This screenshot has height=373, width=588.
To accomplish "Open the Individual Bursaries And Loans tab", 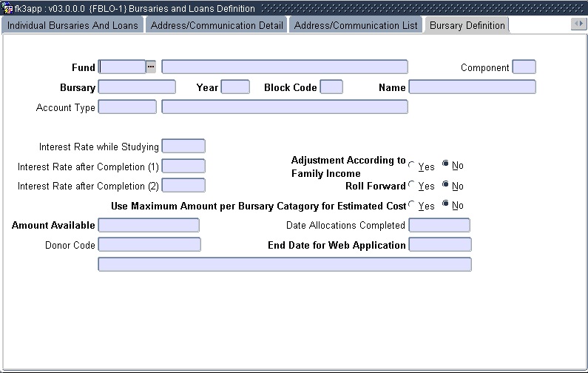I will (72, 25).
